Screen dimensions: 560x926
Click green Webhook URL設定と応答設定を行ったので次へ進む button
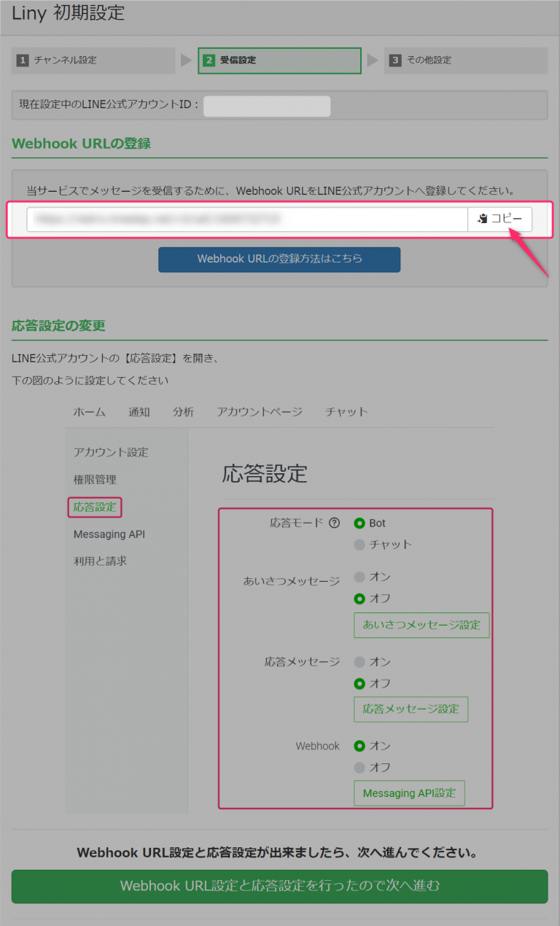point(279,886)
